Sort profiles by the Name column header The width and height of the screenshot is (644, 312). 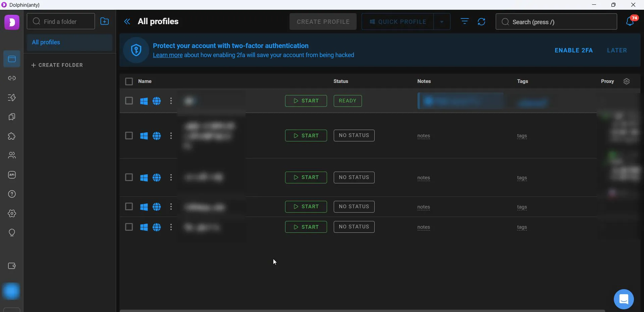coord(145,81)
